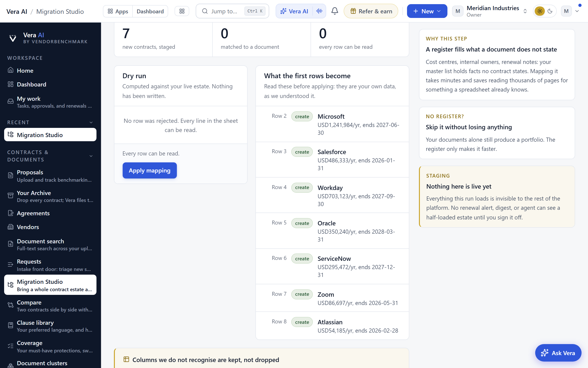
Task: Open Coverage in the sidebar
Action: point(50,346)
